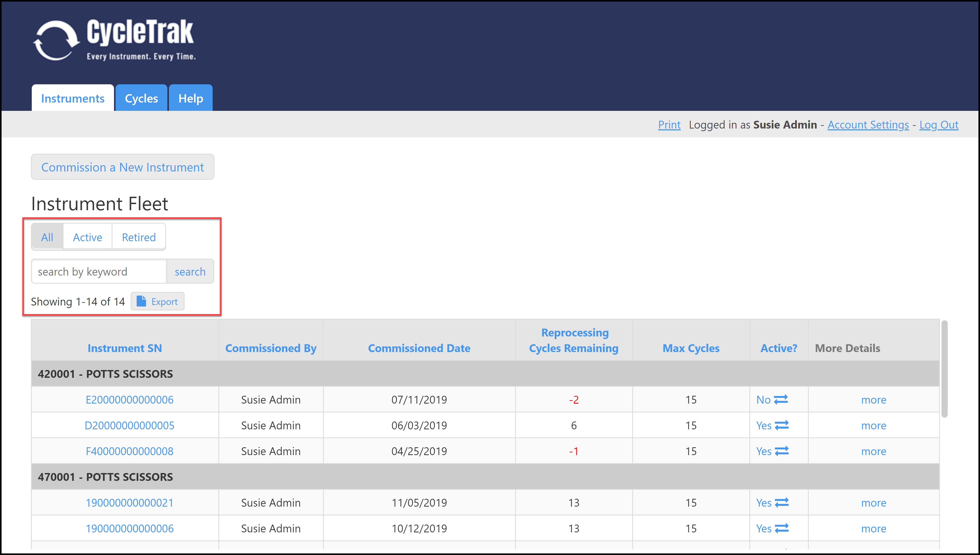Expand more details for E20000000000006
Image resolution: width=980 pixels, height=555 pixels.
tap(873, 400)
